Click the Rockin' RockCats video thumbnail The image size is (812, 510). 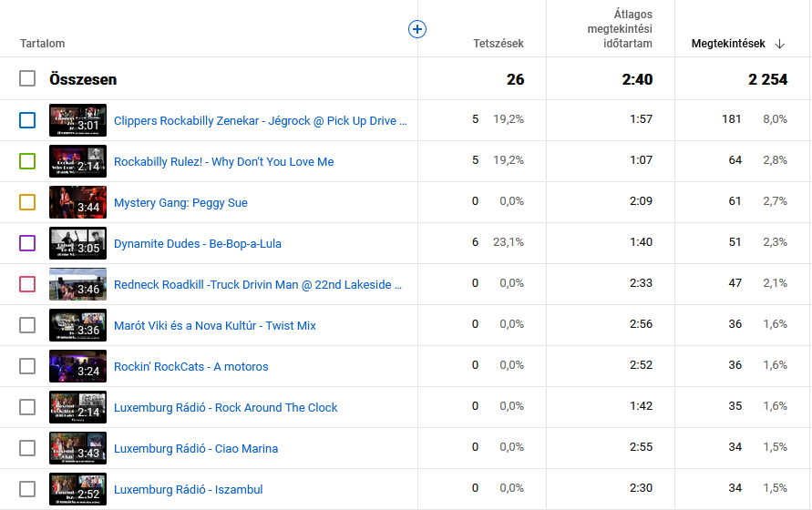pos(77,366)
